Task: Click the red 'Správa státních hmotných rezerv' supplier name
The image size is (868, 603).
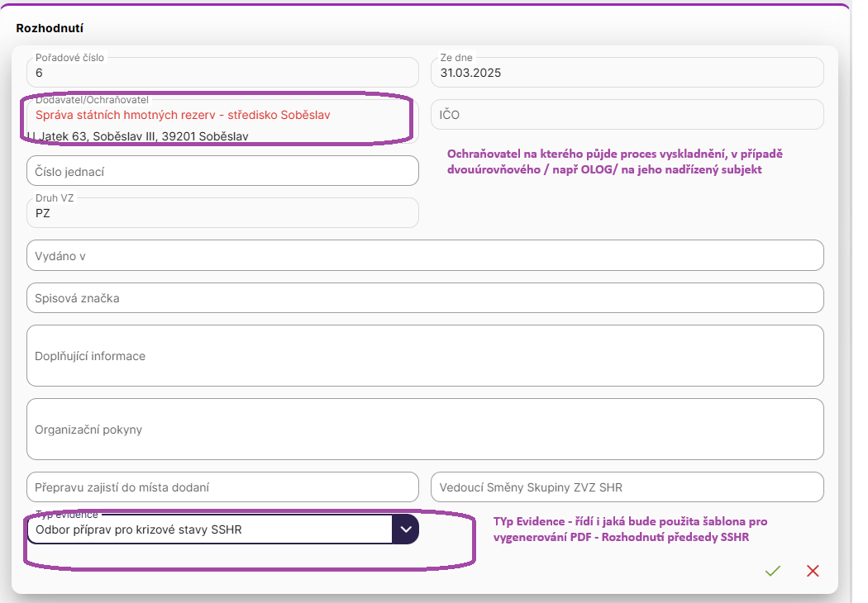Action: [183, 115]
